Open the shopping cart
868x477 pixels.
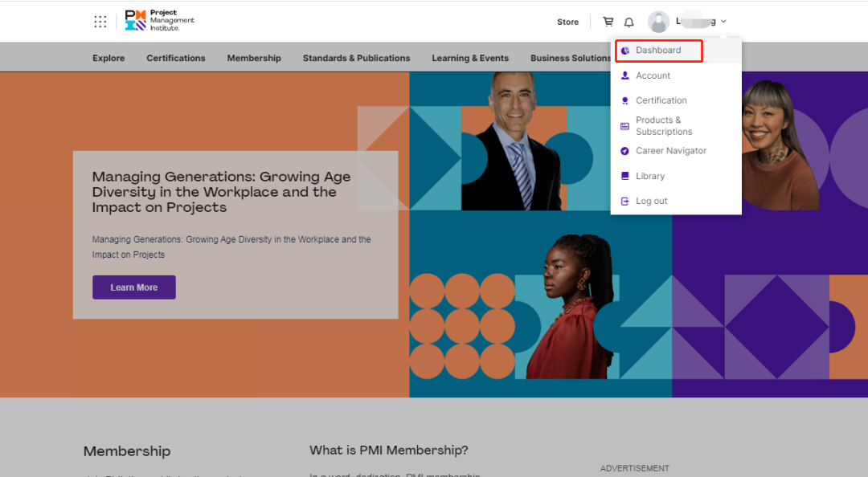(x=608, y=22)
